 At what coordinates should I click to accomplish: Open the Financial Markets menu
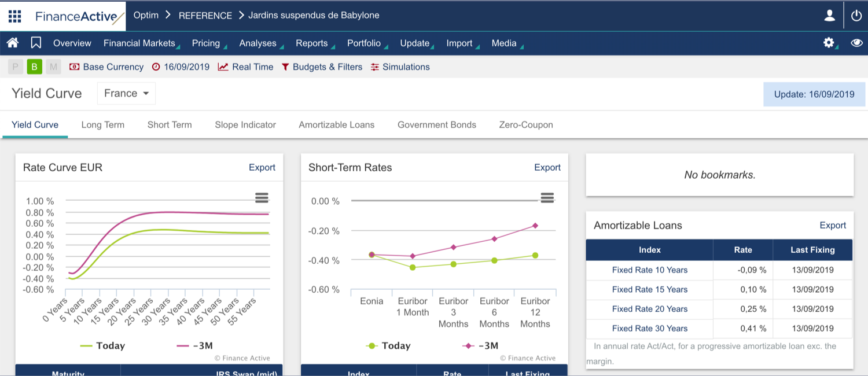click(139, 43)
